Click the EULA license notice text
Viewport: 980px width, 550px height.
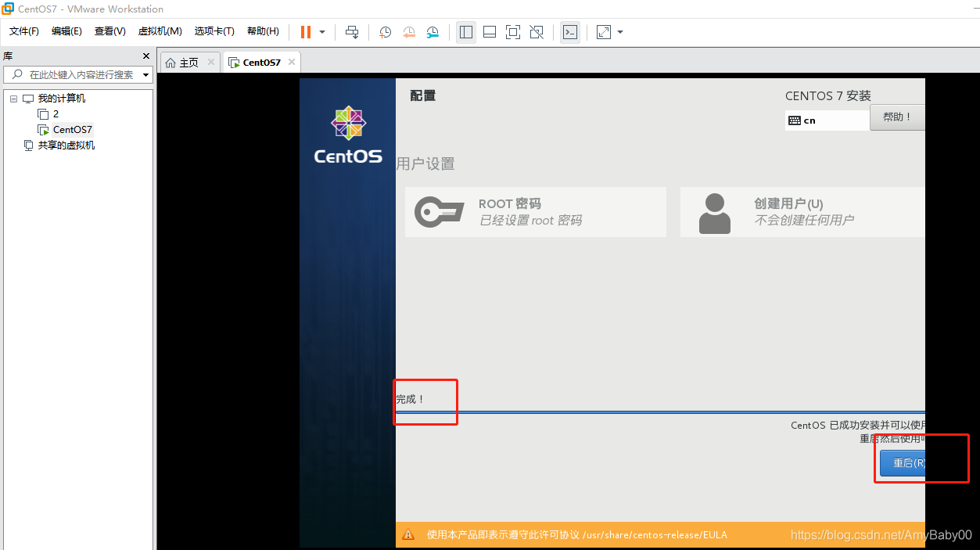577,535
